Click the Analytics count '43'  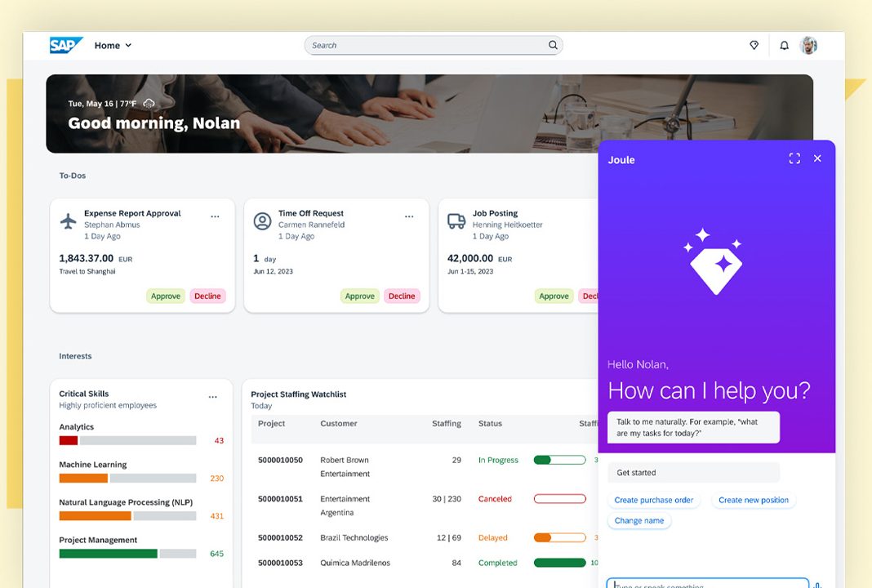pos(219,440)
